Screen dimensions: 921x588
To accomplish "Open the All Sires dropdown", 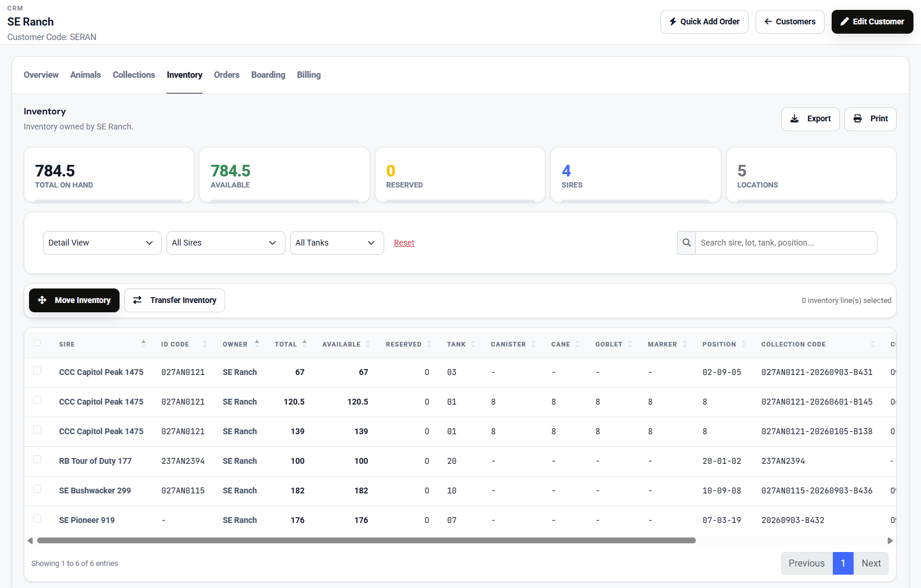I will click(x=226, y=243).
